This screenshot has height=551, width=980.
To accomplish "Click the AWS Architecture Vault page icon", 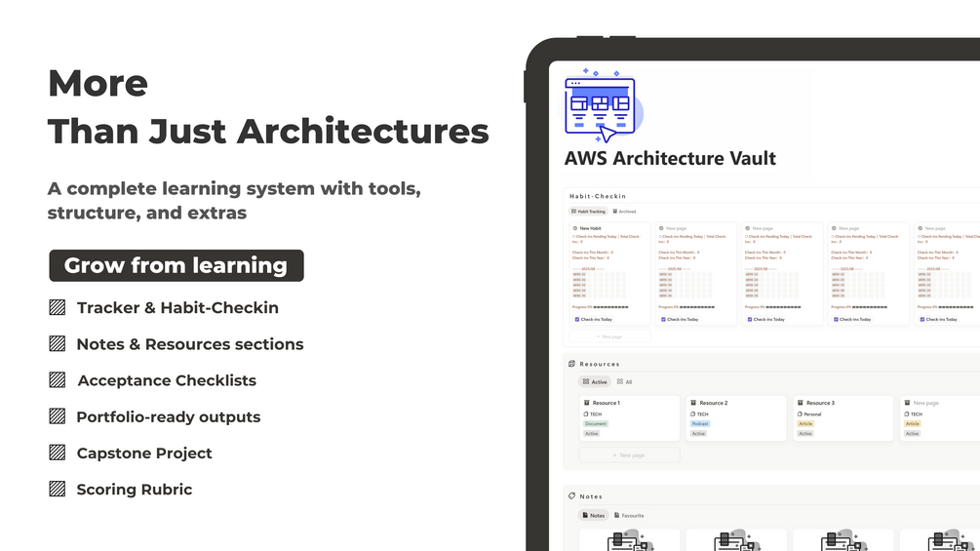I will (x=604, y=105).
